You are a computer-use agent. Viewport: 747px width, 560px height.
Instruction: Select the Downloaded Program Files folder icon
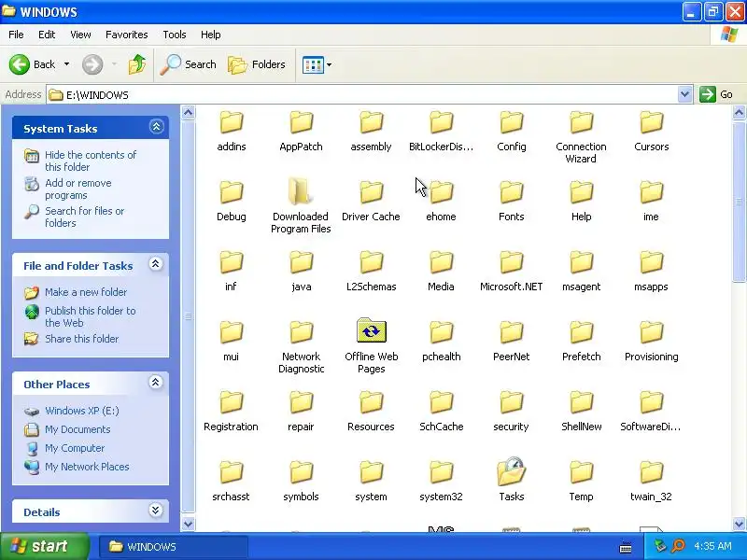click(x=301, y=192)
